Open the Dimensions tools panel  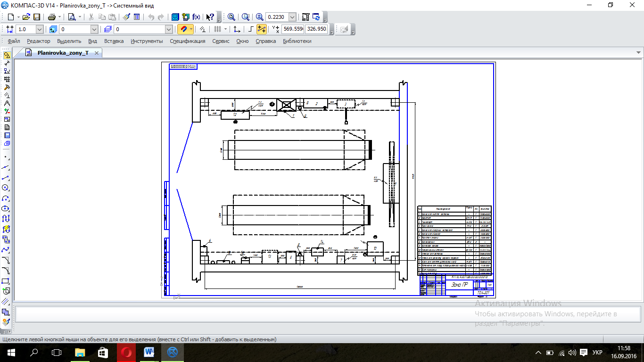coord(7,63)
